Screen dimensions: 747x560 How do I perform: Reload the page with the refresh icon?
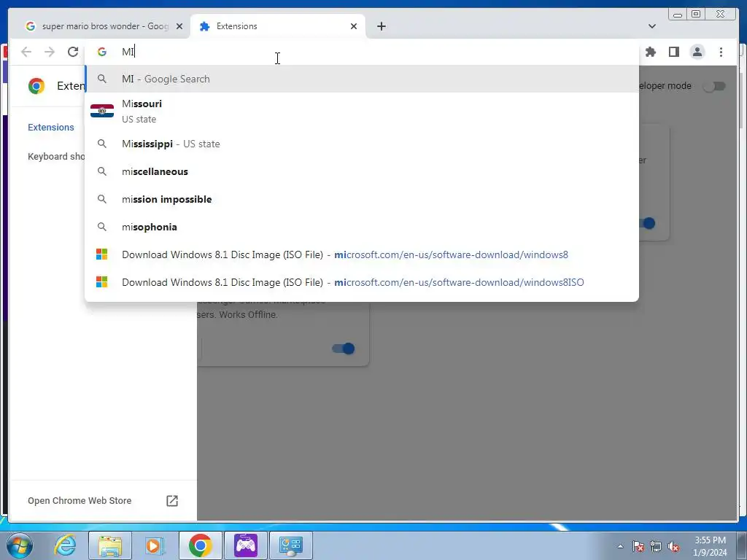(72, 52)
